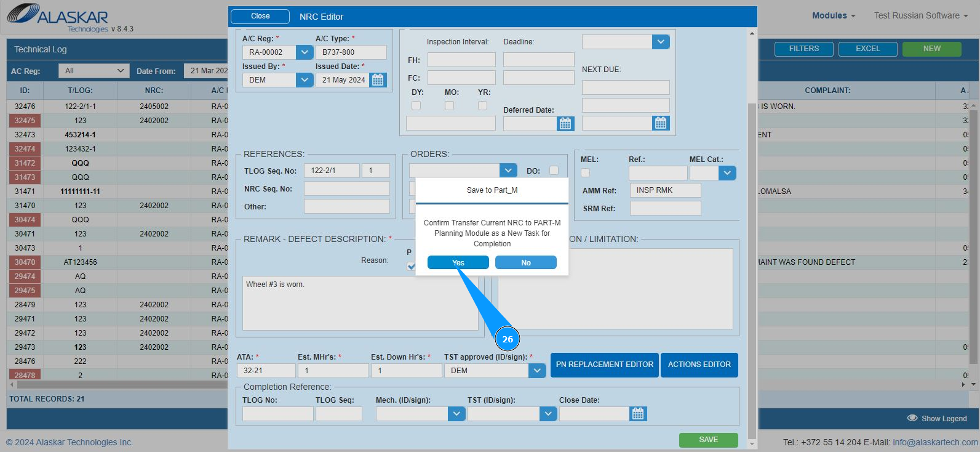980x452 pixels.
Task: Expand the A/C Reg dropdown RA-00002
Action: pyautogui.click(x=305, y=52)
